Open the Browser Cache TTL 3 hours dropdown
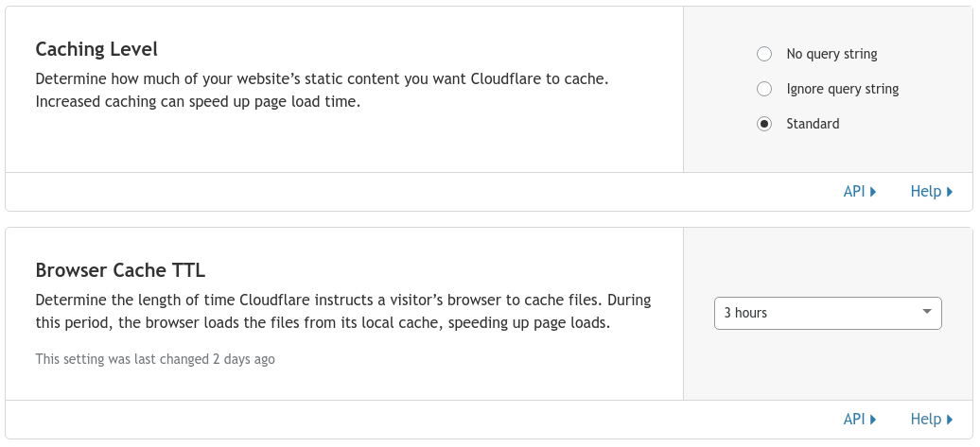Screen dimensions: 980x447 coord(828,313)
